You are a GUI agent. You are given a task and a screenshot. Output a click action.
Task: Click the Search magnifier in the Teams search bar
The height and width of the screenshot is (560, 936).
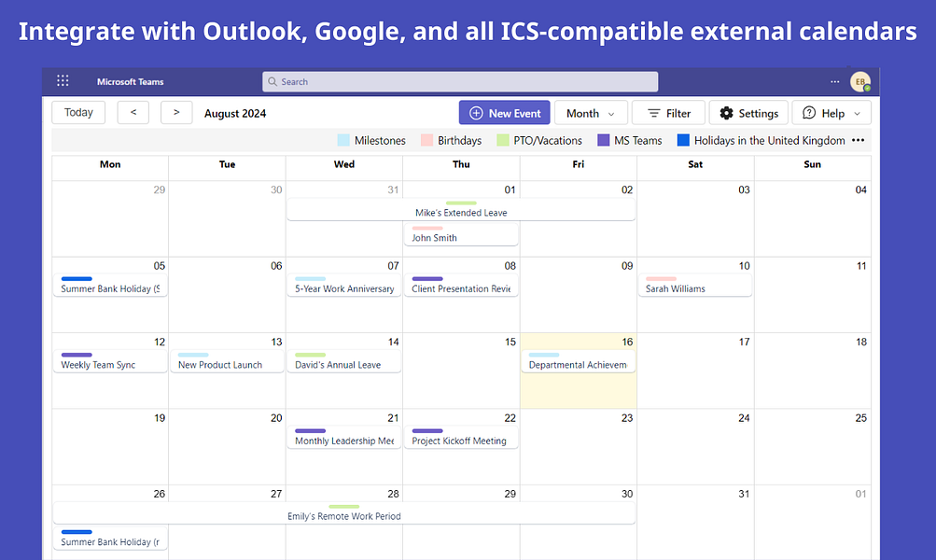[x=272, y=81]
